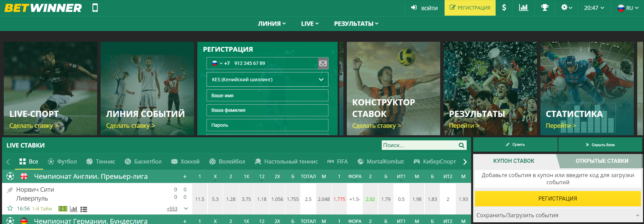
Task: Pin the Норвич Сити match
Action: 10,190
